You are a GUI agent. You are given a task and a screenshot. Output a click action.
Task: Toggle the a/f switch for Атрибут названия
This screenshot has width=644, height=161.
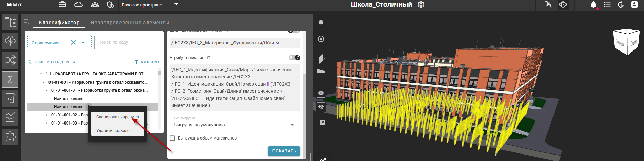point(294,58)
